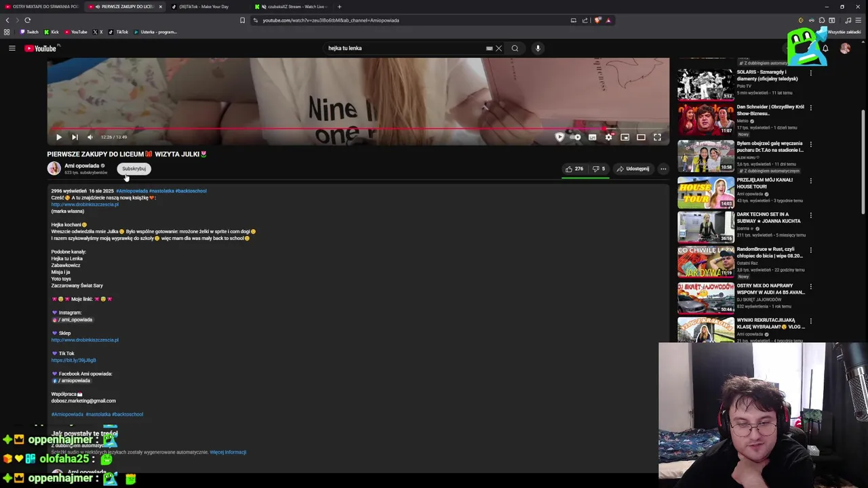The width and height of the screenshot is (868, 488).
Task: Click the address bar URL
Action: pos(331,20)
